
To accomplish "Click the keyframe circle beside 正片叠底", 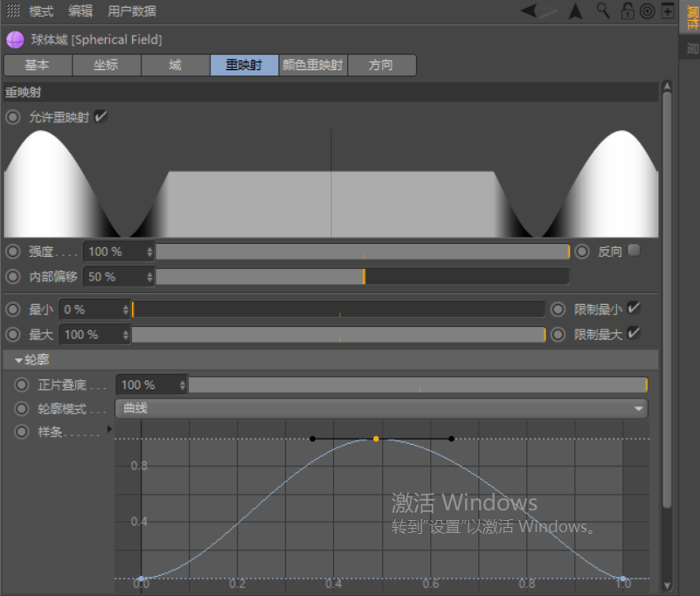I will coord(22,385).
